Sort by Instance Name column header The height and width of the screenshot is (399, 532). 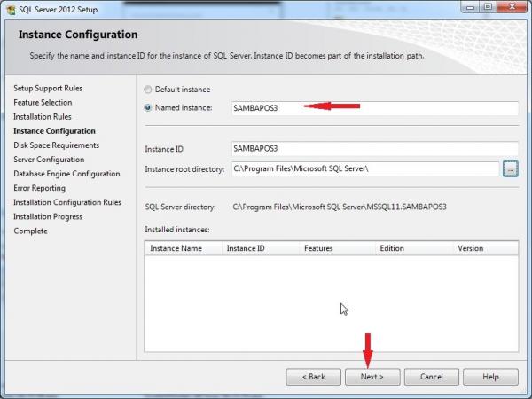183,248
